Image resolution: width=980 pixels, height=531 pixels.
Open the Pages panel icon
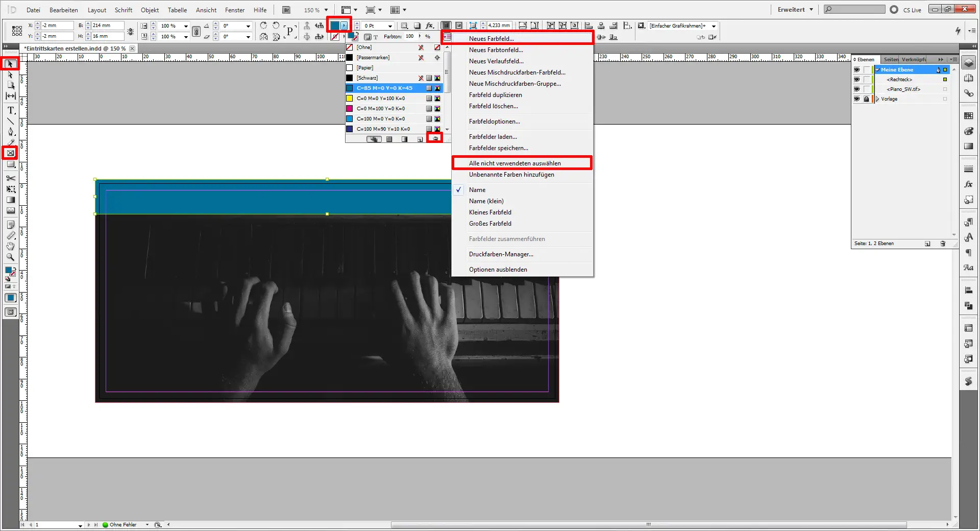coord(968,78)
